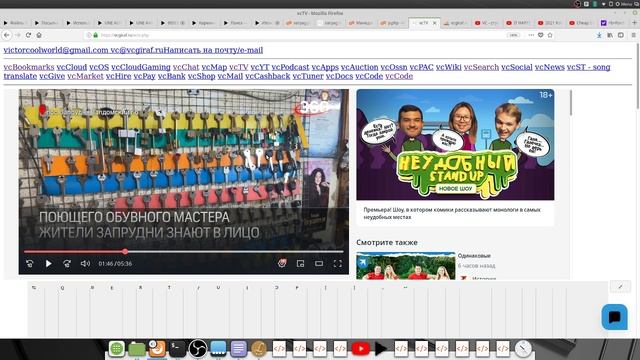
Task: Launch OBS Studio from the dock
Action: tap(198, 349)
